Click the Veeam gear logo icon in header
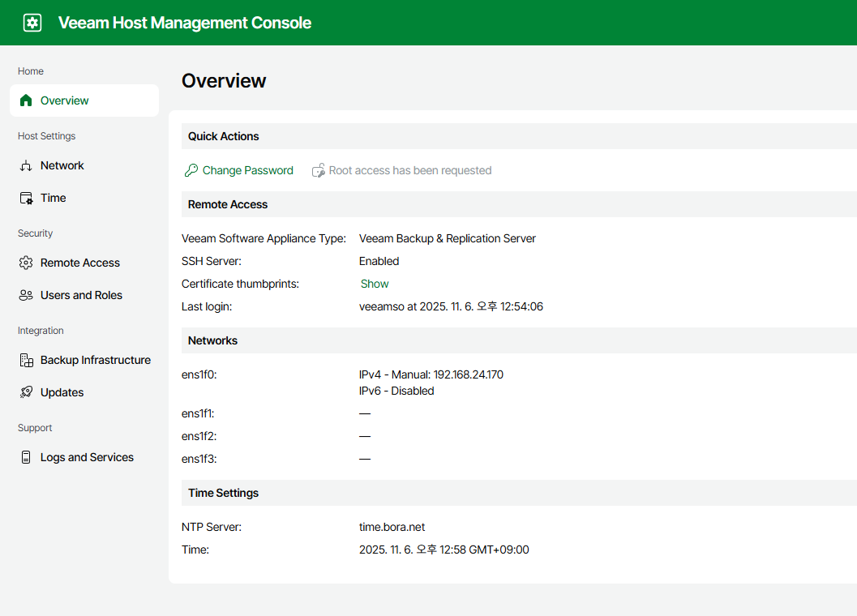The image size is (857, 616). tap(32, 23)
